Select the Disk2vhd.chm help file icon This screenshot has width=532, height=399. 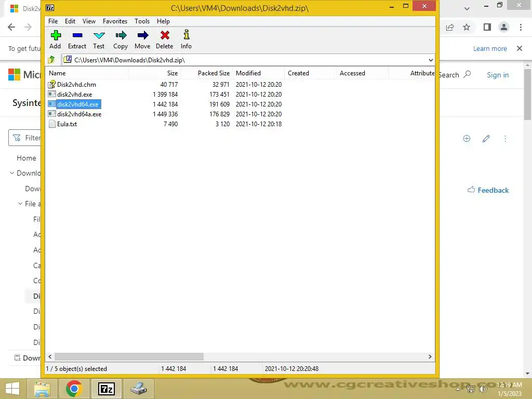point(51,85)
